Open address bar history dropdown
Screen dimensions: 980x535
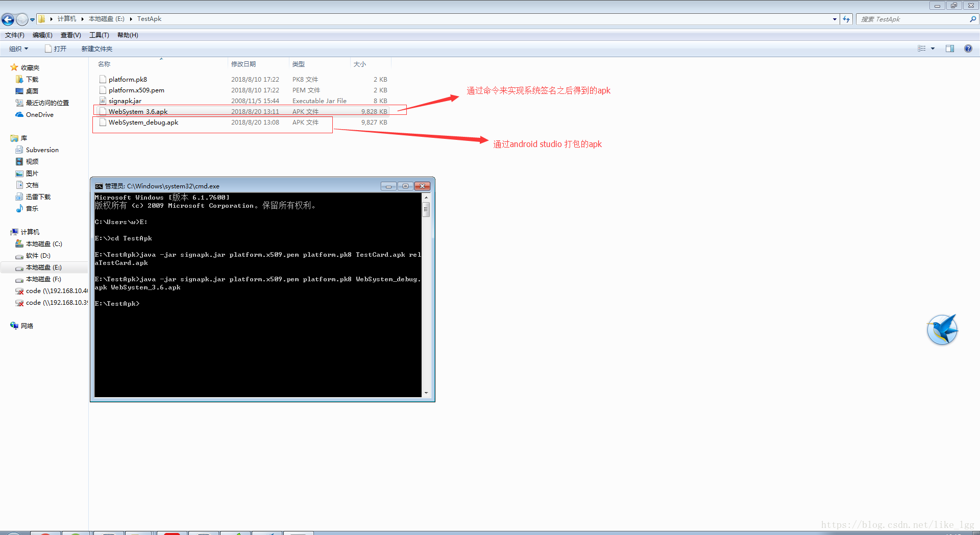pos(835,19)
